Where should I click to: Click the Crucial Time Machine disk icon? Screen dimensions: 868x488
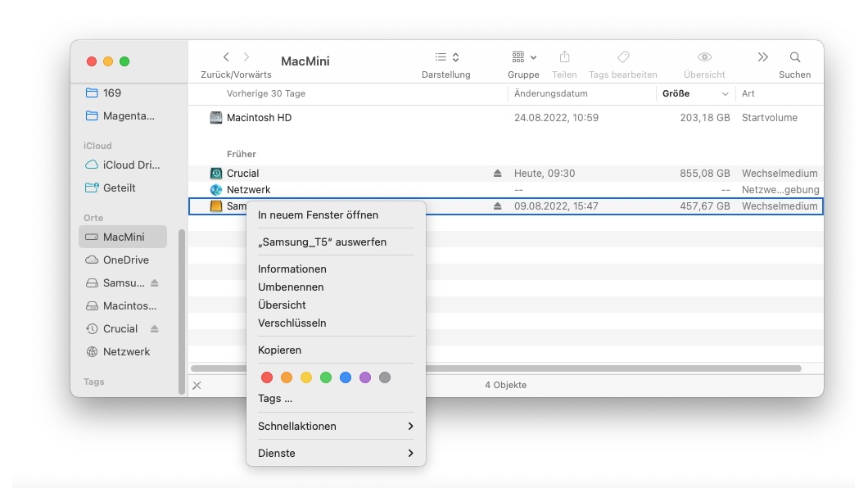[x=216, y=174]
